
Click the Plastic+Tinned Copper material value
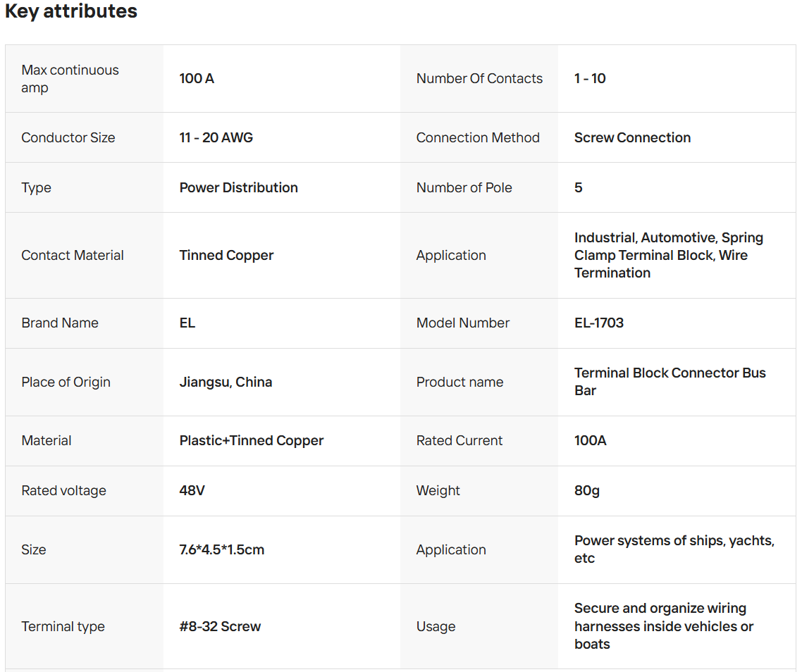(x=251, y=440)
